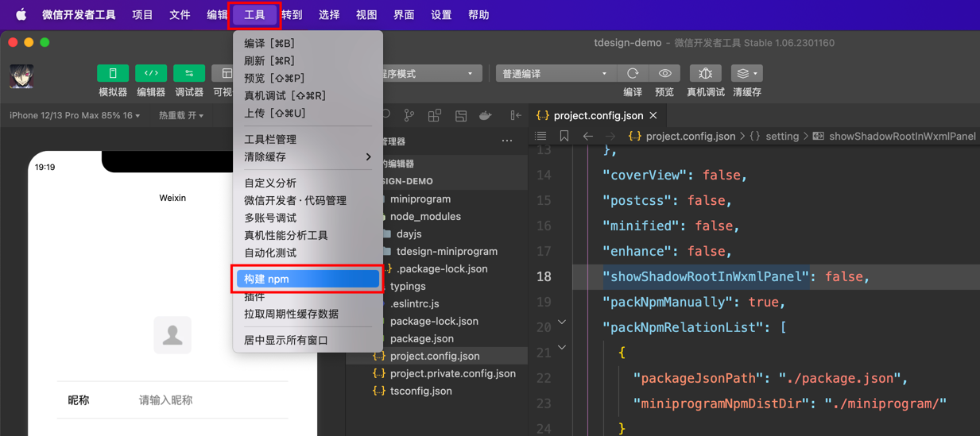Click the bookmark icon in editor toolbar
The width and height of the screenshot is (980, 436).
click(x=564, y=137)
